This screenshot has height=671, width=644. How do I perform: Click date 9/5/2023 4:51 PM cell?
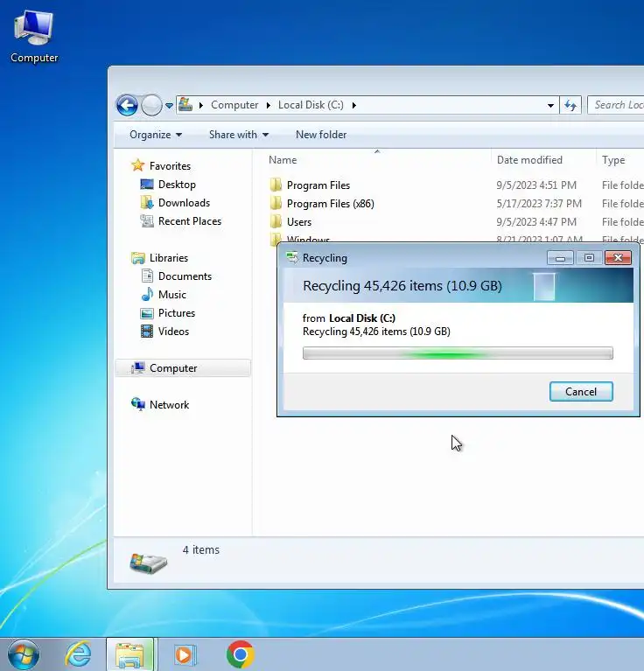click(x=536, y=185)
